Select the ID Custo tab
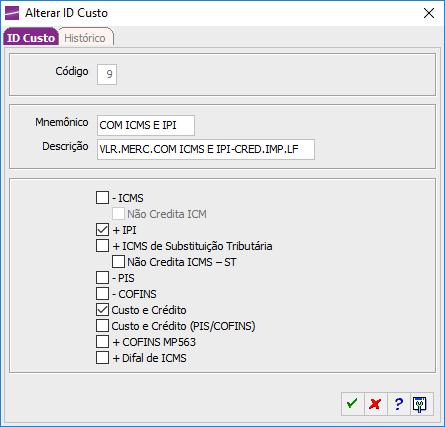Screen dimensions: 445x427 point(31,38)
